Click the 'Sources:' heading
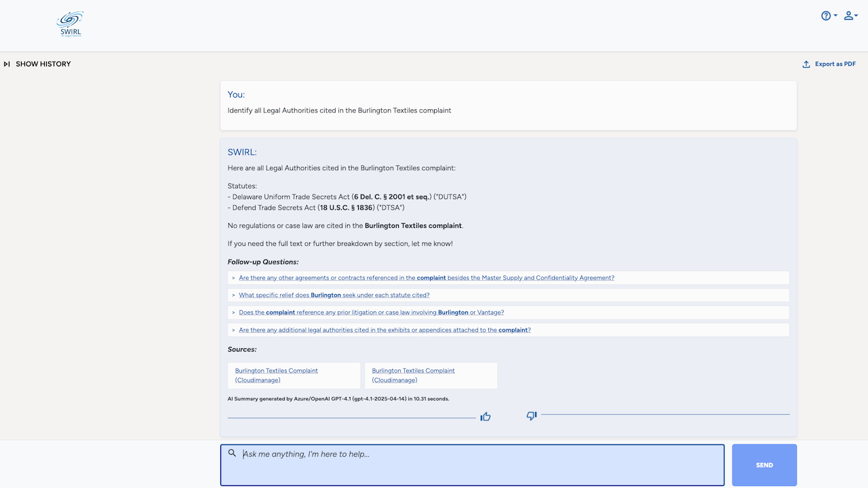 point(242,350)
